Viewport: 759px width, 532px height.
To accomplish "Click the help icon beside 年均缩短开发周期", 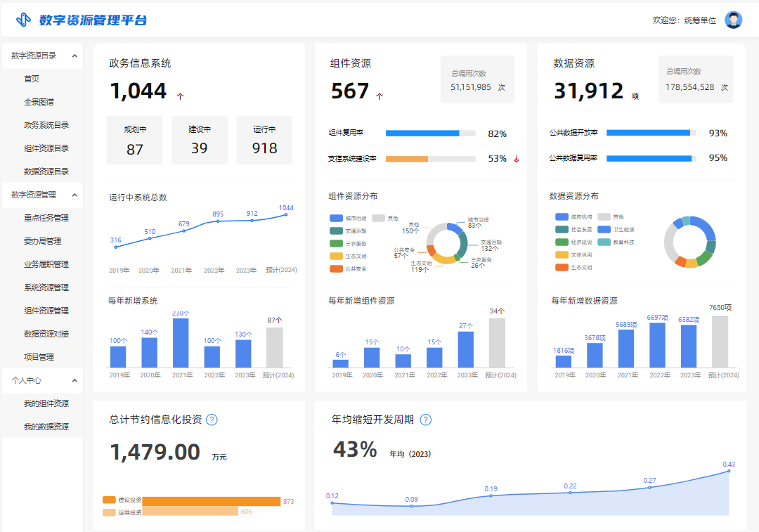I will pyautogui.click(x=425, y=420).
